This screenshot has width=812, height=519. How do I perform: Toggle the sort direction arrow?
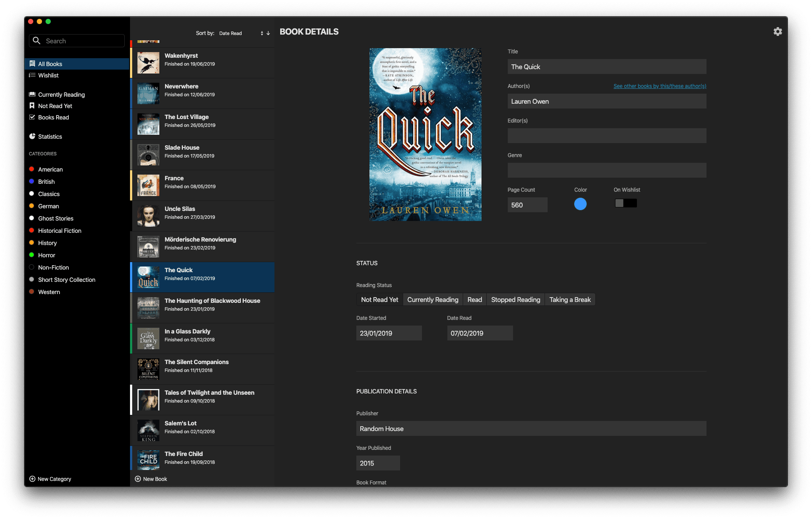[268, 33]
